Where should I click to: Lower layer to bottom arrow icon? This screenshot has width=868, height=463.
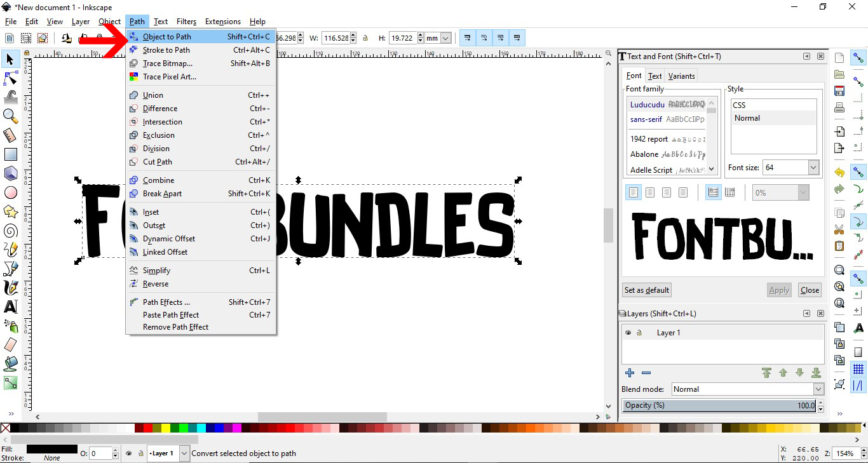[x=817, y=373]
